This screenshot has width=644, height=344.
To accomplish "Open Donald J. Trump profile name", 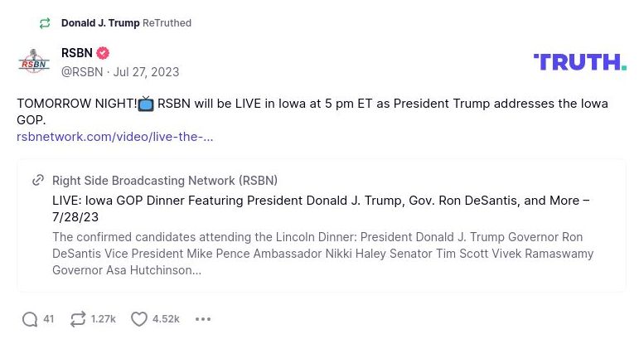I will [100, 23].
